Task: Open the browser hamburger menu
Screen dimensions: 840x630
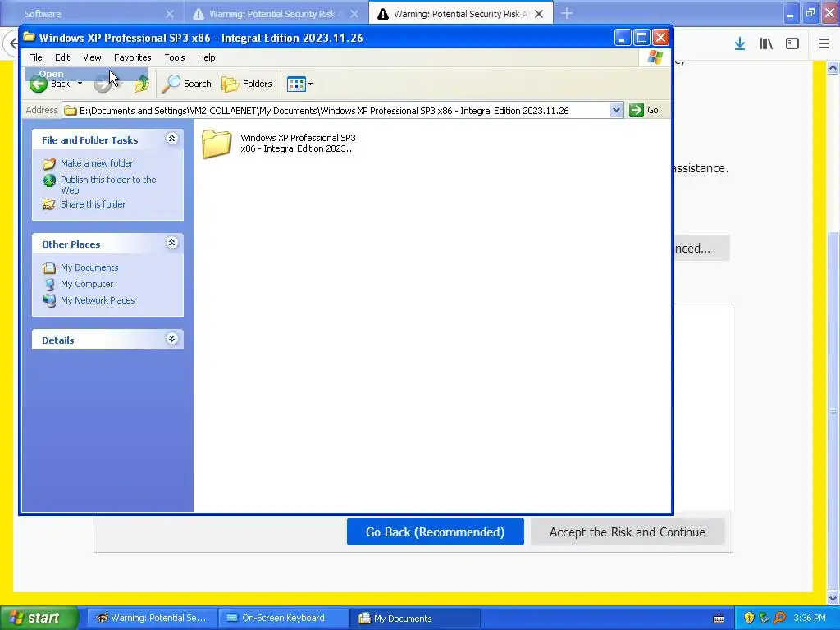Action: 824,44
